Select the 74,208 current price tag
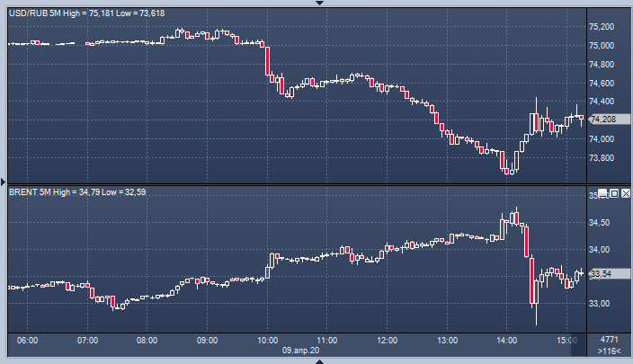 tap(602, 120)
